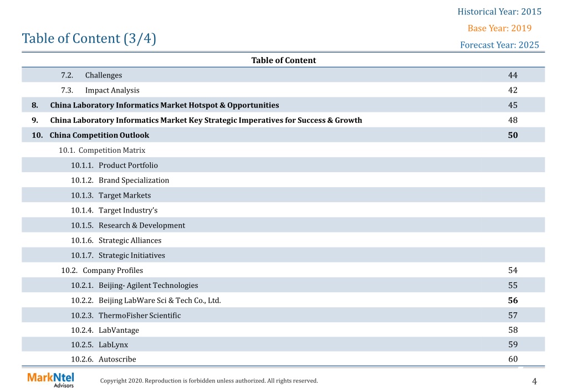567x392 pixels.
Task: Click "ThermoFisher Scientific" entry
Action: click(140, 316)
